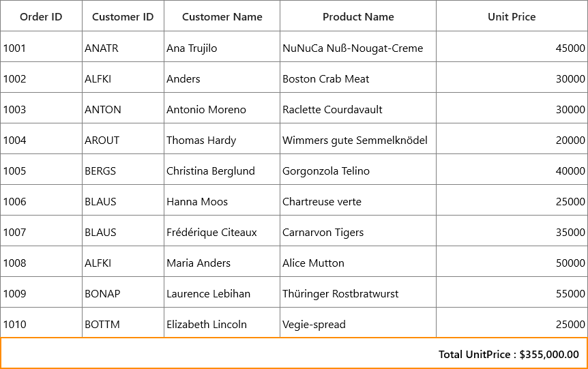The width and height of the screenshot is (588, 369).
Task: Click the Antonio Moreno customer name cell
Action: (222, 108)
